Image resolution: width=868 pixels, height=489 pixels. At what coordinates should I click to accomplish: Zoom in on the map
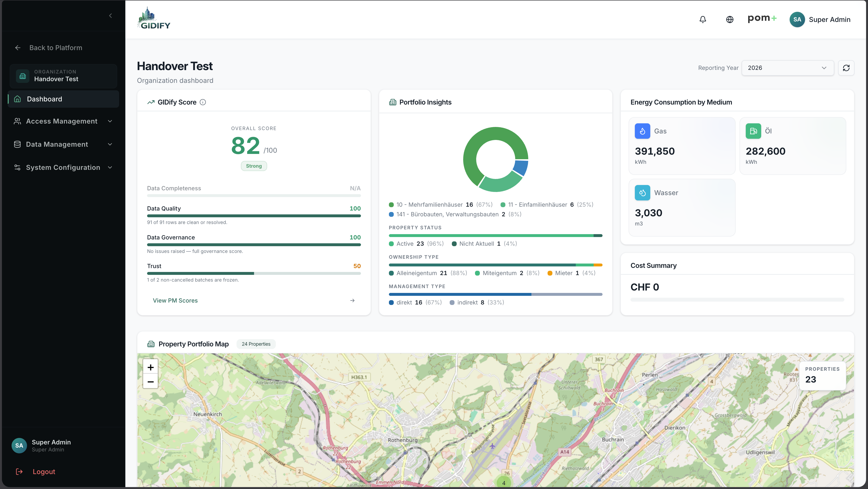click(151, 367)
